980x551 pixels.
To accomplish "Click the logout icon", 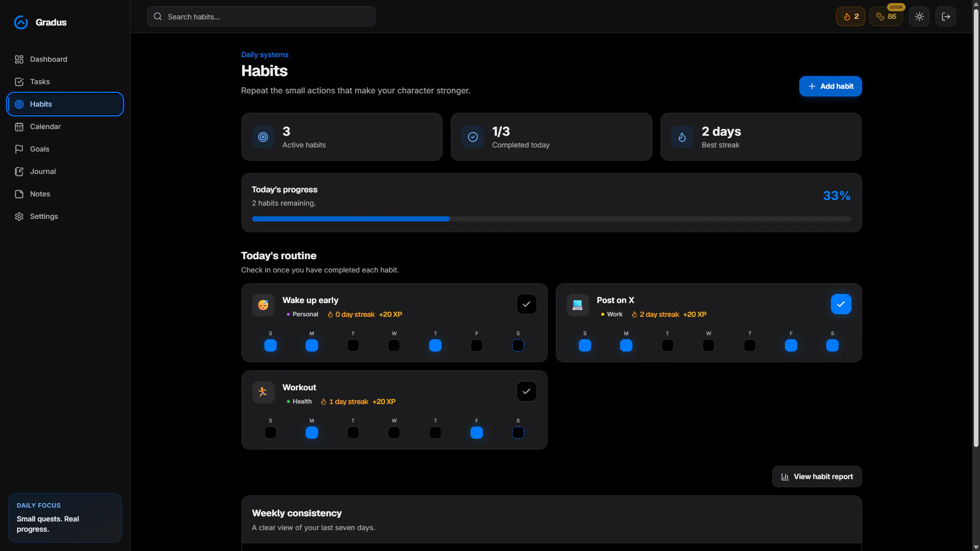I will tap(946, 16).
